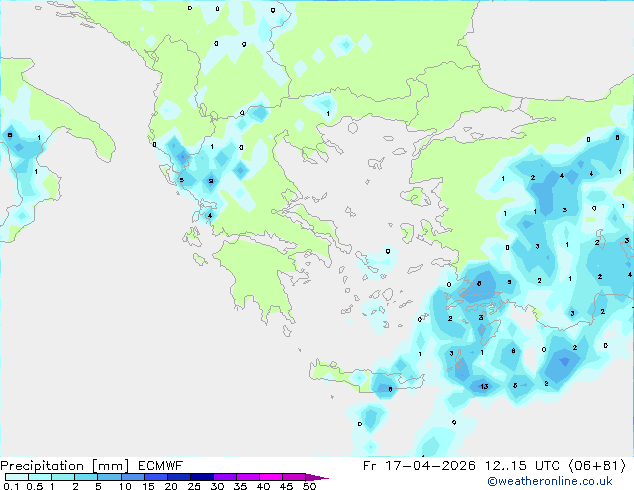This screenshot has width=634, height=490.
Task: Click the '17-04-2026' date text
Action: [430, 466]
